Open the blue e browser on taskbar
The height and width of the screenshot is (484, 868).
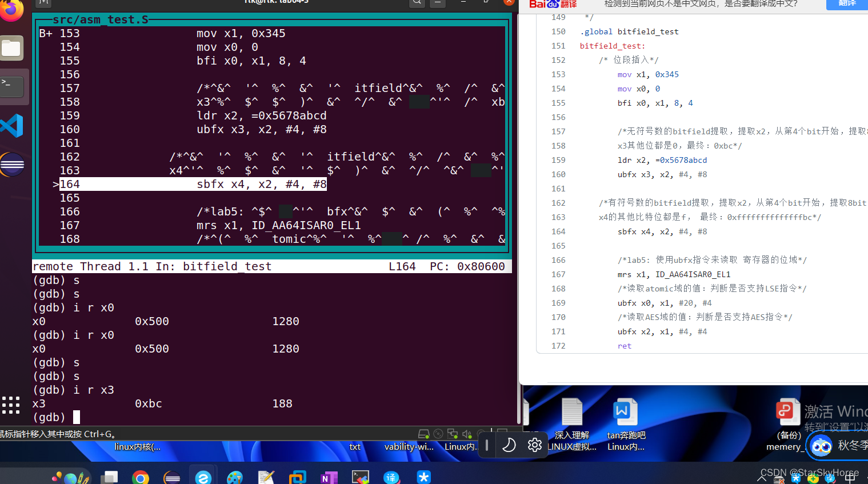tap(203, 477)
